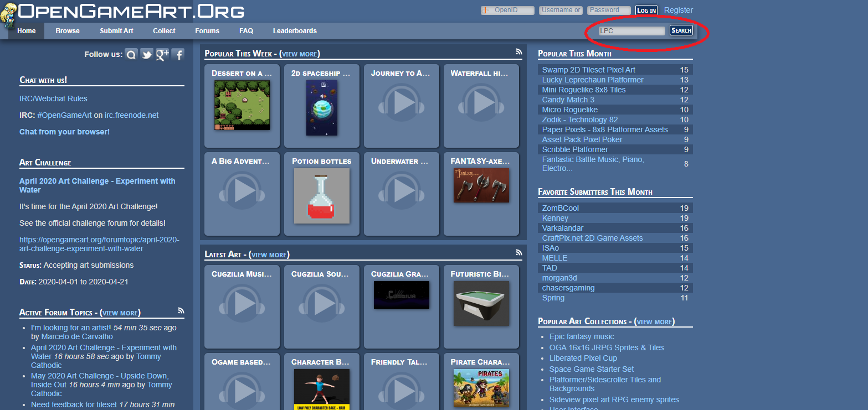The width and height of the screenshot is (868, 410).
Task: Focus the OpenID input field
Action: point(507,10)
